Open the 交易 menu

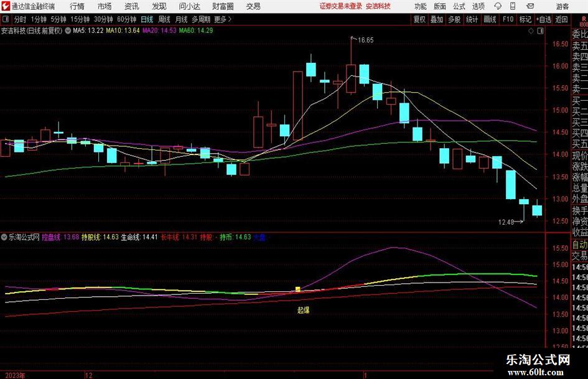click(x=253, y=6)
